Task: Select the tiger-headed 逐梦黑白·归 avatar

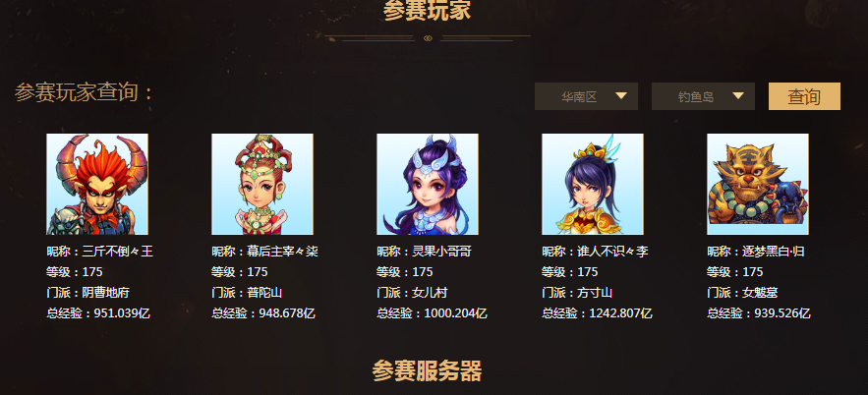Action: (758, 184)
